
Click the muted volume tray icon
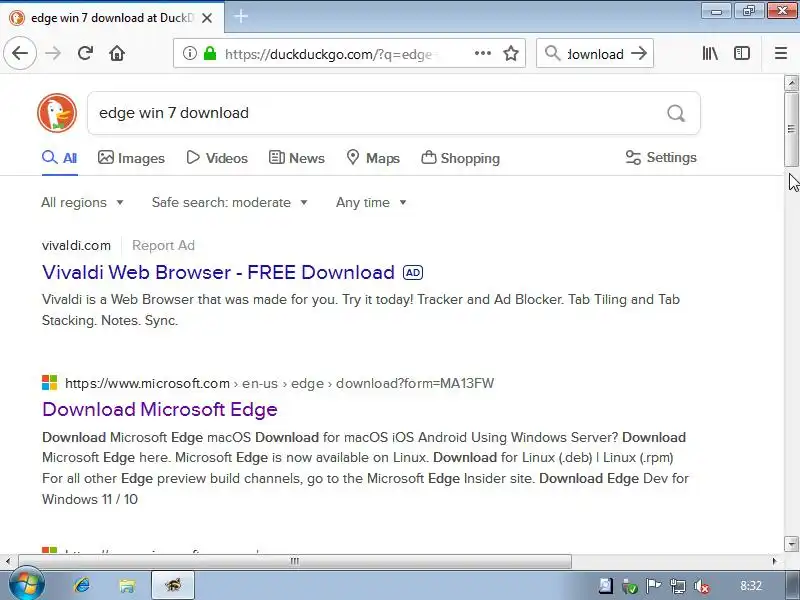702,586
